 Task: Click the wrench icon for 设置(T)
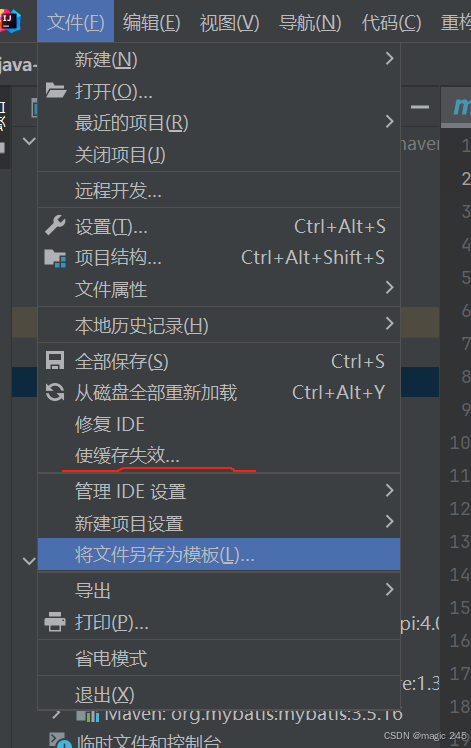pos(55,226)
